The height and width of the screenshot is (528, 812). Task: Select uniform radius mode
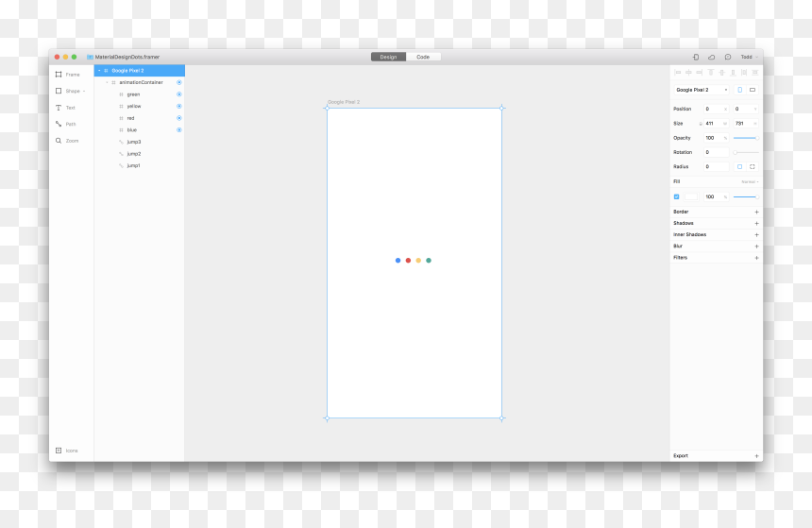739,167
